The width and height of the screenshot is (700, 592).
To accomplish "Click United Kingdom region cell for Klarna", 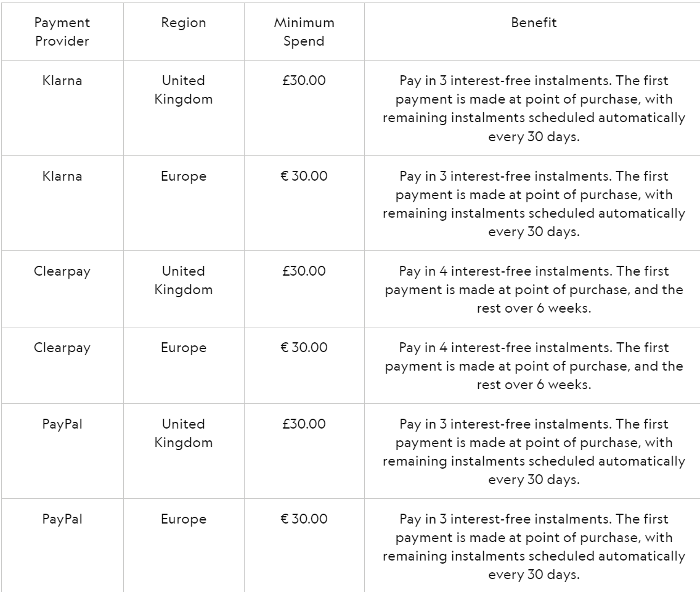I will click(x=184, y=90).
